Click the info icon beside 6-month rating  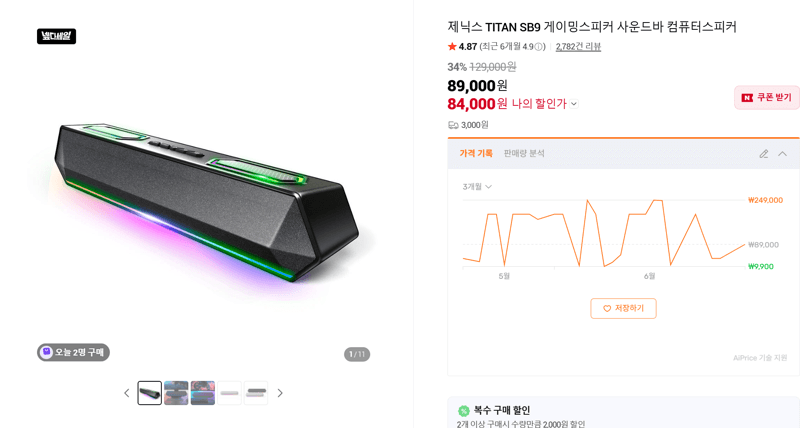coord(539,46)
